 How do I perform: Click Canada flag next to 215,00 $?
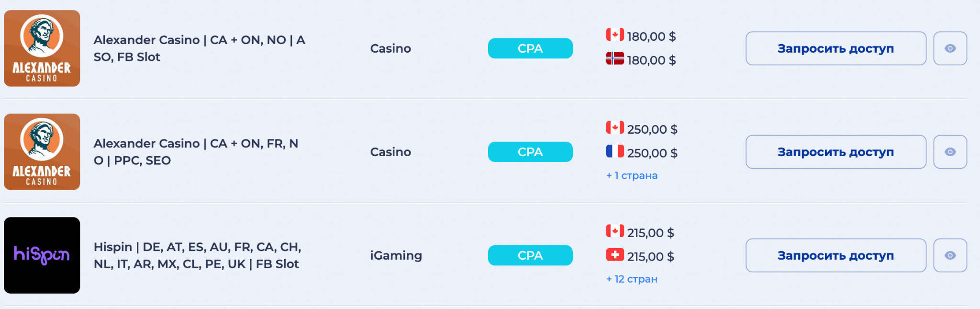coord(615,231)
